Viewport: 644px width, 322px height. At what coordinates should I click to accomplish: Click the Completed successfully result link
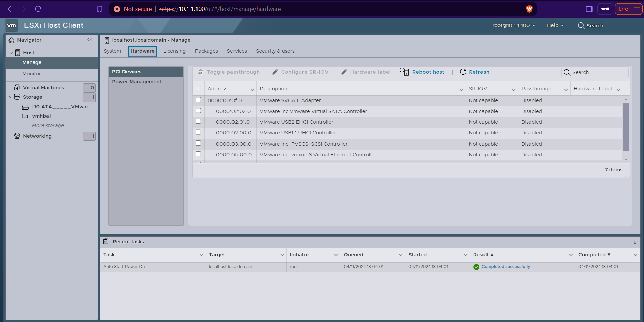[x=506, y=267]
